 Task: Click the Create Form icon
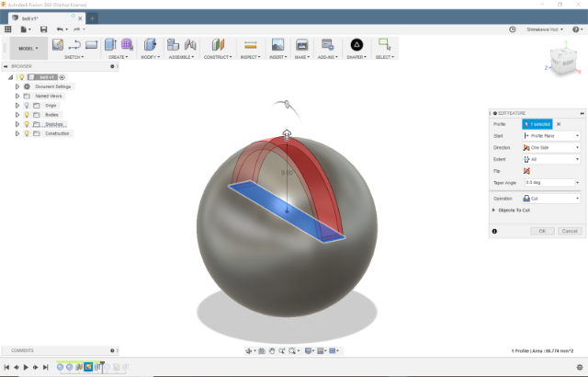127,45
